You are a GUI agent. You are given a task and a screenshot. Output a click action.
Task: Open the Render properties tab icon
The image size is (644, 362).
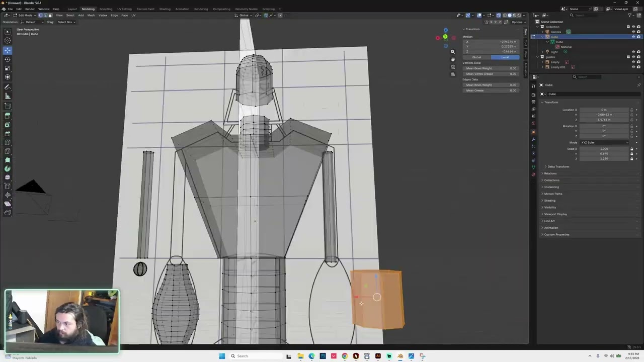(x=533, y=95)
